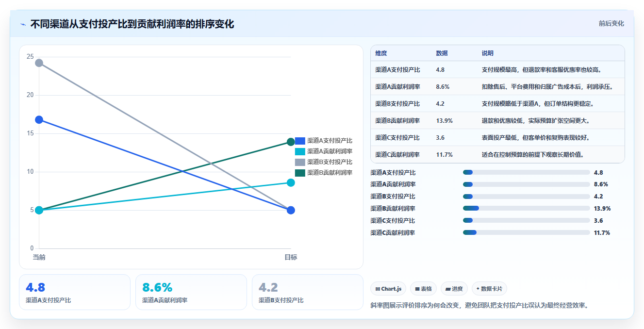Click y-axis tick label 15

click(30, 133)
